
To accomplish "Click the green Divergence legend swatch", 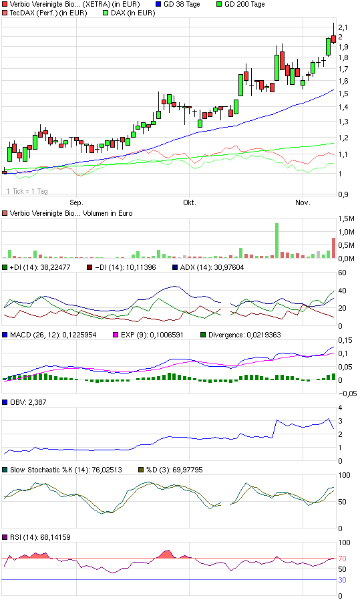I will (203, 335).
